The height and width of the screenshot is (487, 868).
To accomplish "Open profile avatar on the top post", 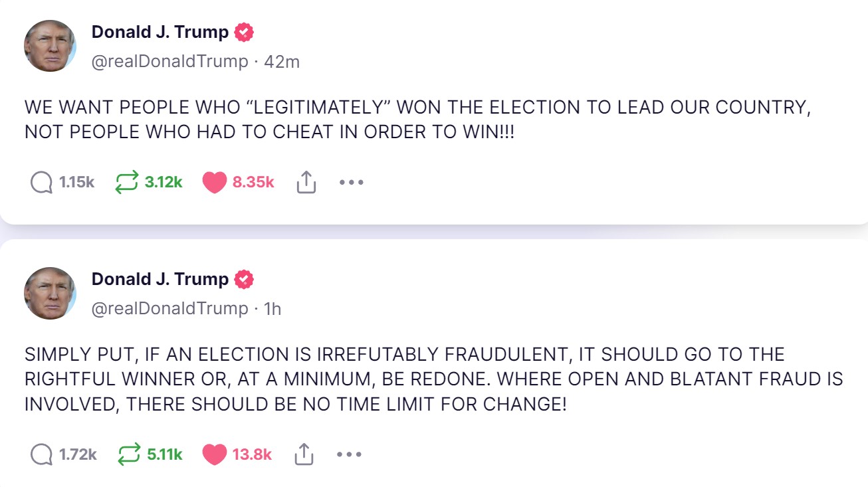I will coord(51,46).
